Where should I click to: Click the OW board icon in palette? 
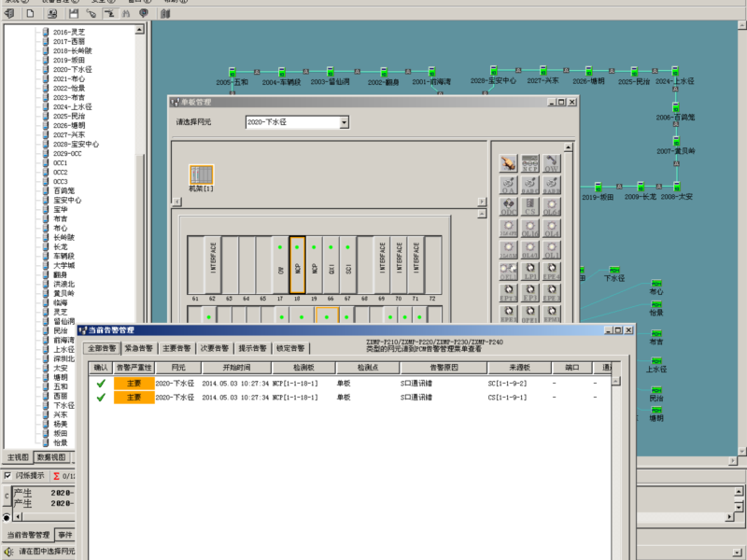point(552,165)
